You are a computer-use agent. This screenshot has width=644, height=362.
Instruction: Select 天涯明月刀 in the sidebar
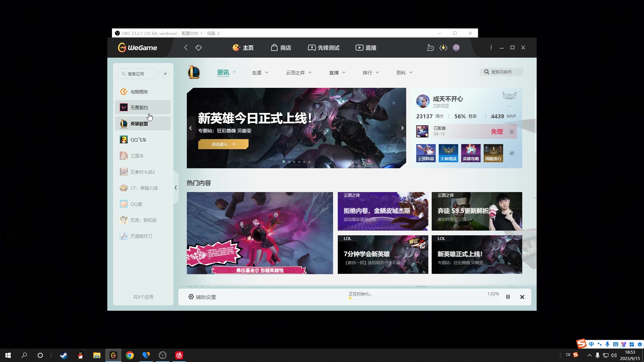click(143, 236)
